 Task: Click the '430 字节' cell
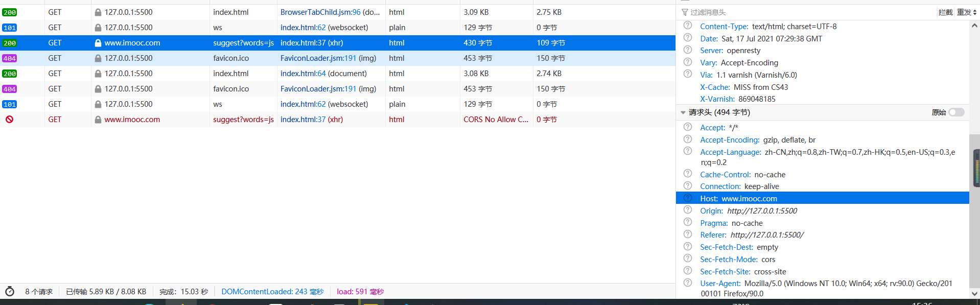496,43
